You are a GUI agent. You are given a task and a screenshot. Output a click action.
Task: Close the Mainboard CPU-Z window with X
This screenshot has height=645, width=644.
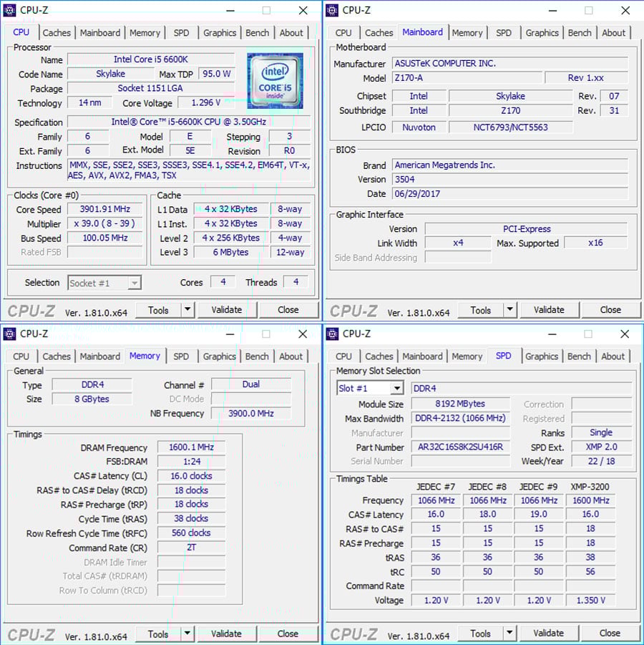pos(625,10)
